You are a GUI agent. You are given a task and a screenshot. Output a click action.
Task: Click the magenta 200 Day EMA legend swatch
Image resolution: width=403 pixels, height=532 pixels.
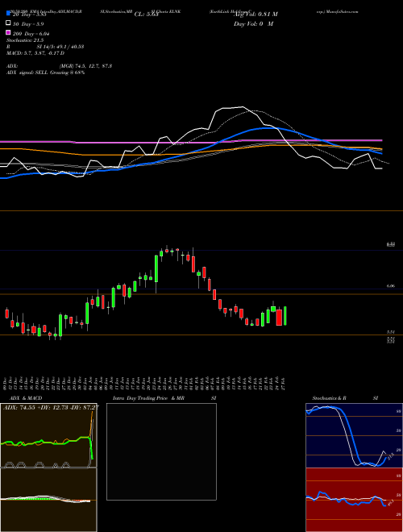click(x=8, y=32)
